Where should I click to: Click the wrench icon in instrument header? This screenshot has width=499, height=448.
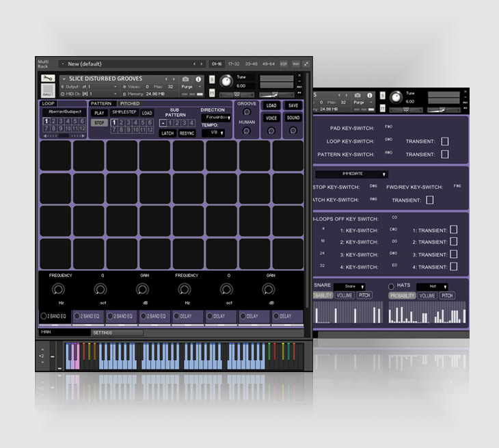click(47, 81)
